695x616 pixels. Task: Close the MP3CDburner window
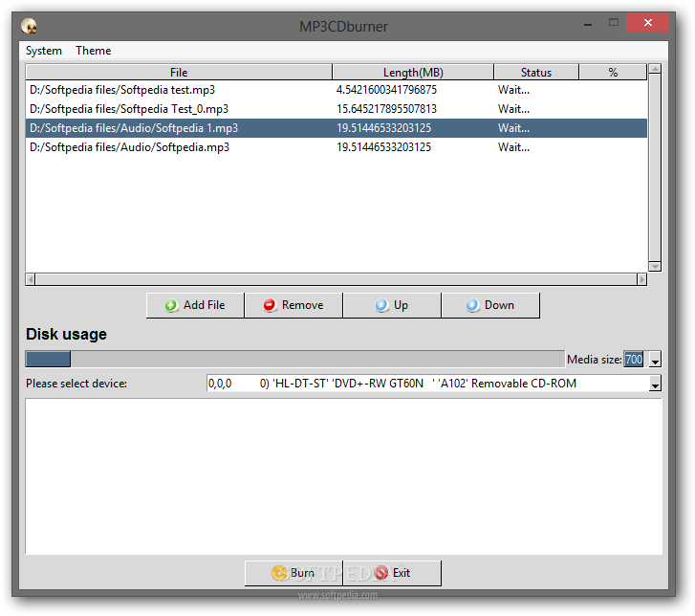tap(647, 23)
